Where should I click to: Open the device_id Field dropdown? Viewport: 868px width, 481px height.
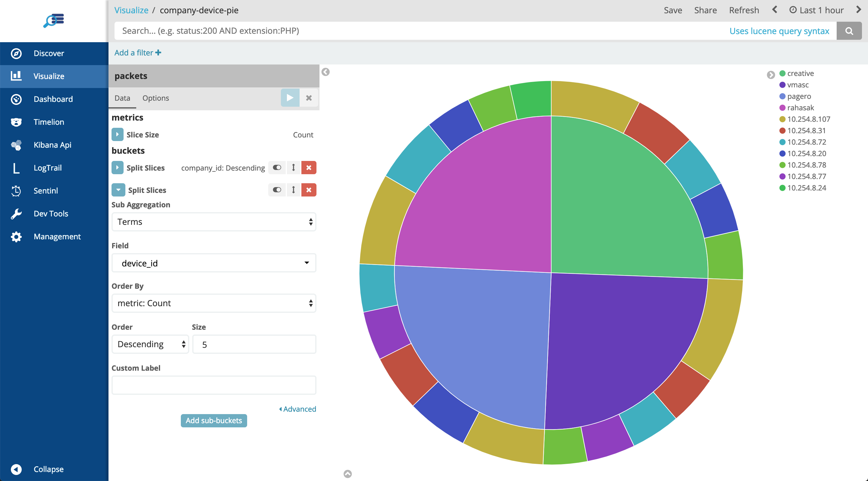coord(214,263)
